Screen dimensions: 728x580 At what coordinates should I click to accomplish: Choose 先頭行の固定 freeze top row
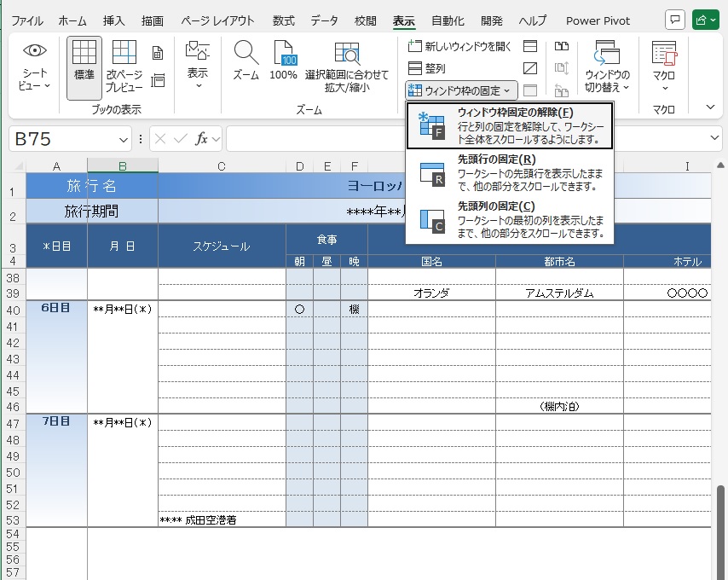pos(509,172)
